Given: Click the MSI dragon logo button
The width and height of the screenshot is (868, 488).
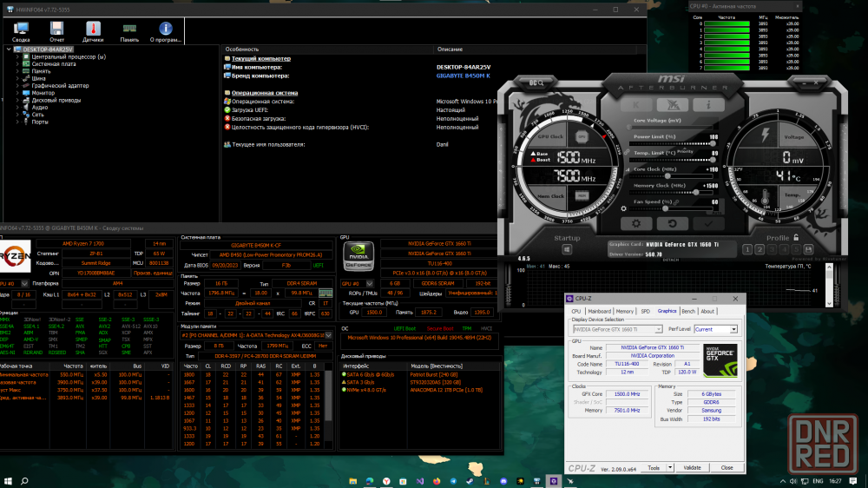Looking at the screenshot, I should (672, 104).
